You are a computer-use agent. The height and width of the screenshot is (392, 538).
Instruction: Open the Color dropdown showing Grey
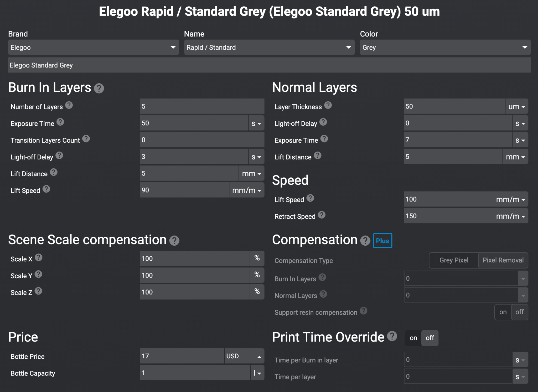pyautogui.click(x=445, y=48)
